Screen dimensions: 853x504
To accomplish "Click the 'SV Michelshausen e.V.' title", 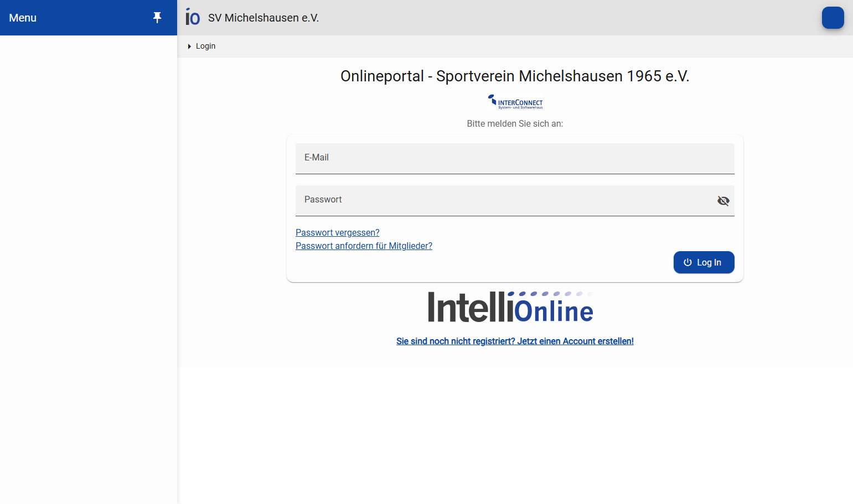I will click(263, 18).
